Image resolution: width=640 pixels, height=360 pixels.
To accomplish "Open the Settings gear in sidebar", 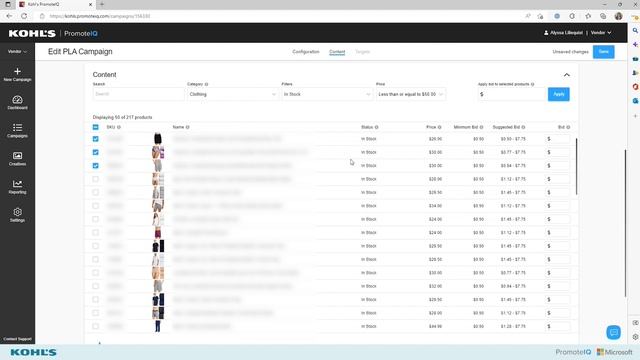I will pos(17,212).
